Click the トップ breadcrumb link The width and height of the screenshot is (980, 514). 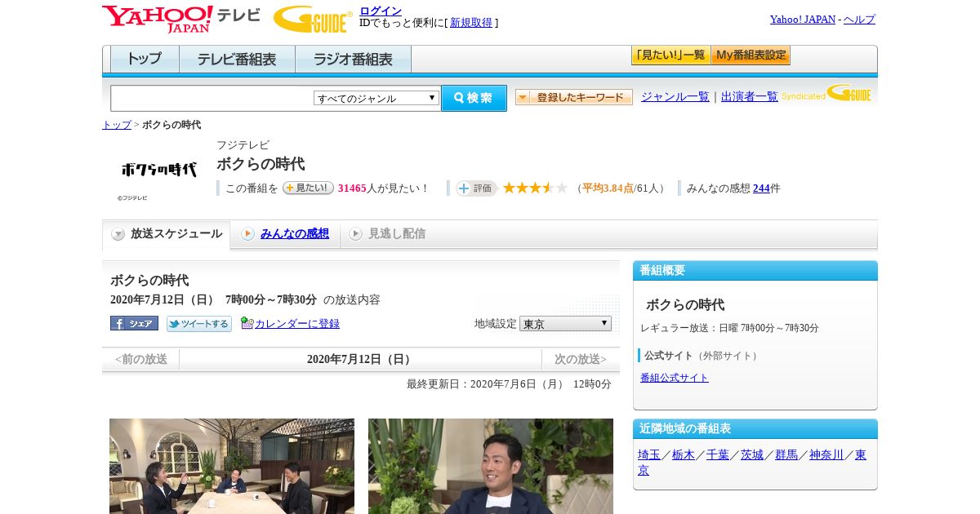point(117,125)
